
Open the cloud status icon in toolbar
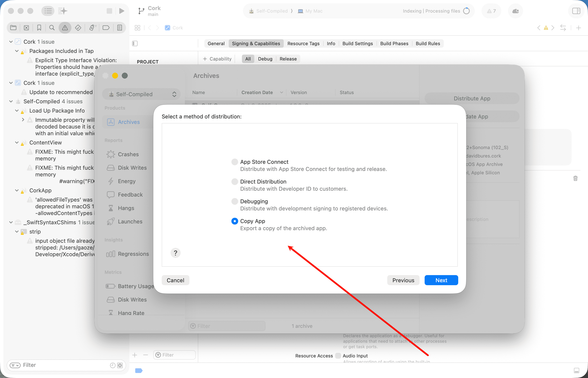(x=515, y=11)
